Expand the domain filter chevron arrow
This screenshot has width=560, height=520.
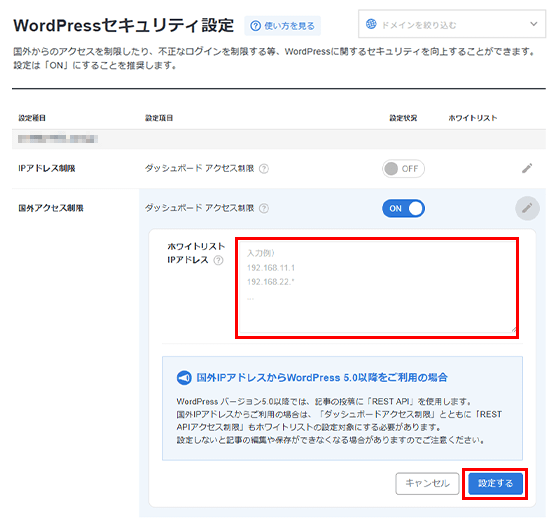[534, 24]
